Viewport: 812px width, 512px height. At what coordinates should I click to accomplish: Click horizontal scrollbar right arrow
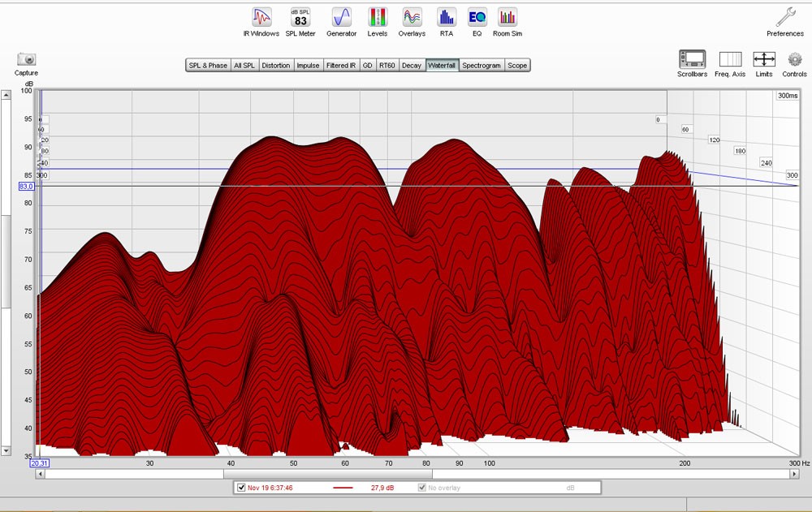coord(794,474)
